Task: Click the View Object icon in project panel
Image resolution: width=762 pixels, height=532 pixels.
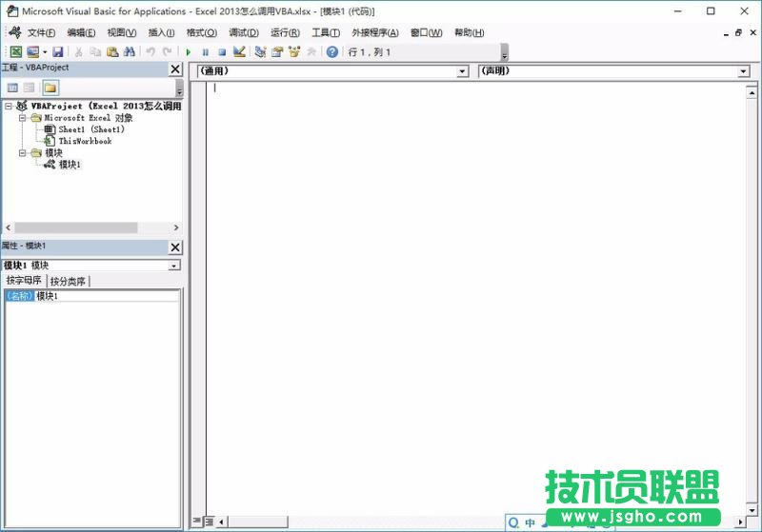Action: pos(30,88)
